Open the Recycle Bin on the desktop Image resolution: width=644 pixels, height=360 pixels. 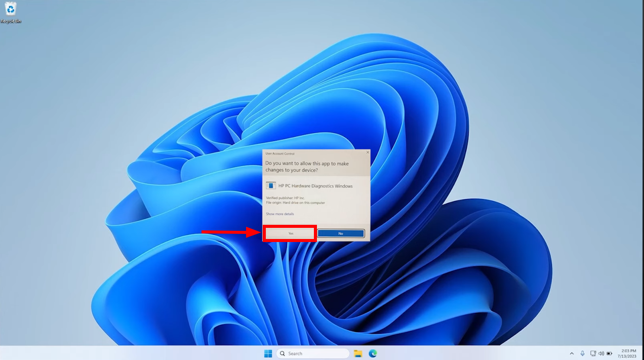11,10
